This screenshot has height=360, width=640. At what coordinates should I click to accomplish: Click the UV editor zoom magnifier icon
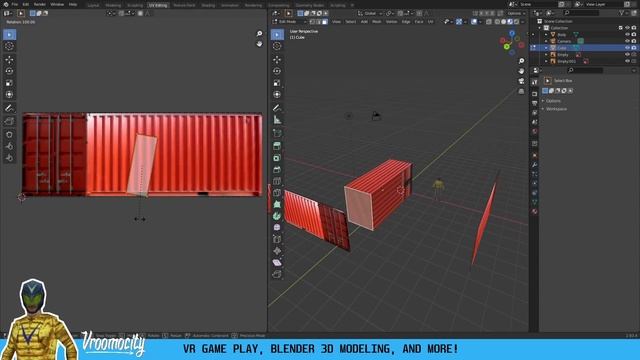(x=259, y=33)
